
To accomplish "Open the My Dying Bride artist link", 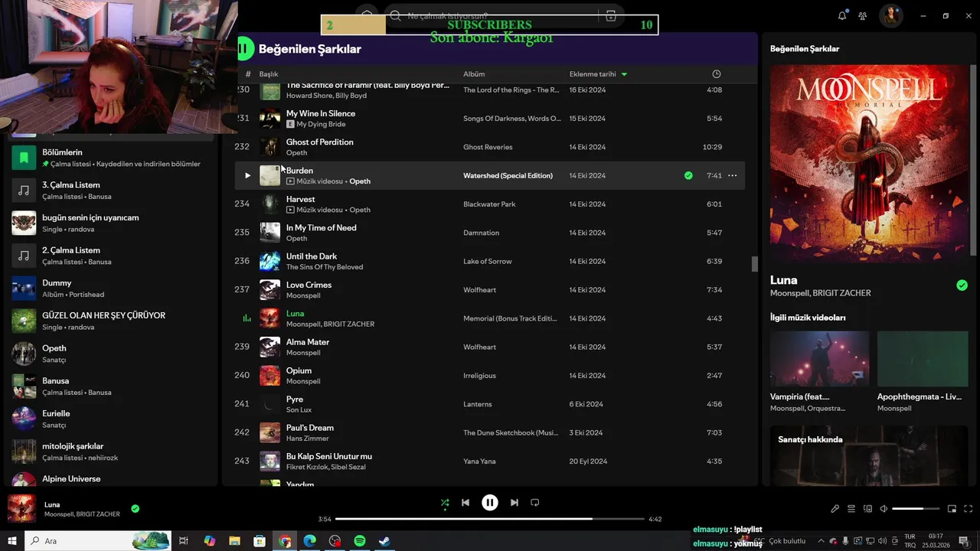I will click(321, 124).
